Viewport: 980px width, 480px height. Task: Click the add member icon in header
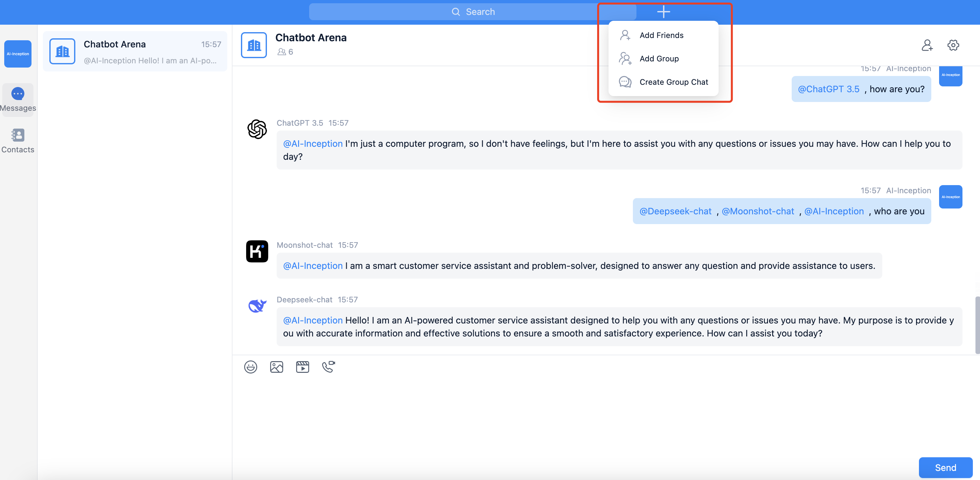(927, 45)
